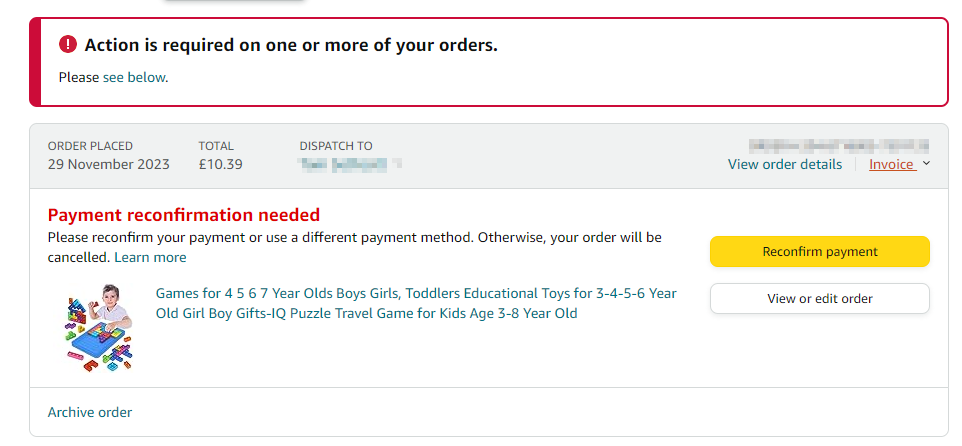Click the order date 29 November 2023

109,164
